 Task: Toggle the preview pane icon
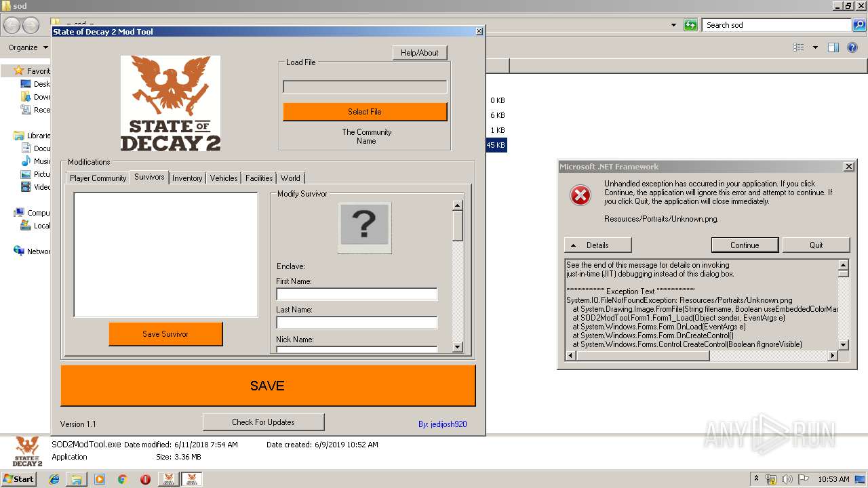(x=833, y=47)
